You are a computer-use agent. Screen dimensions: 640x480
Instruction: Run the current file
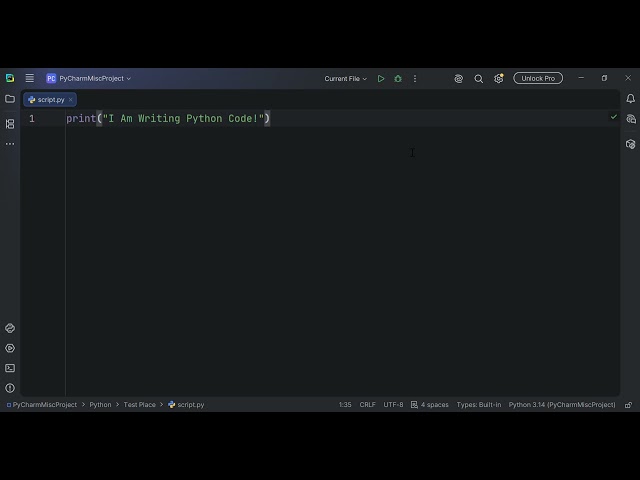[381, 78]
